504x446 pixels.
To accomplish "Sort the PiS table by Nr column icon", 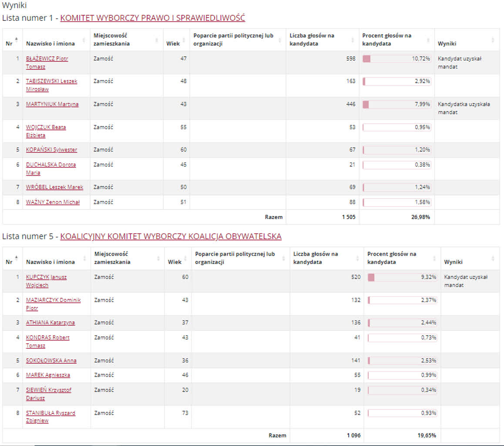I will 17,40.
